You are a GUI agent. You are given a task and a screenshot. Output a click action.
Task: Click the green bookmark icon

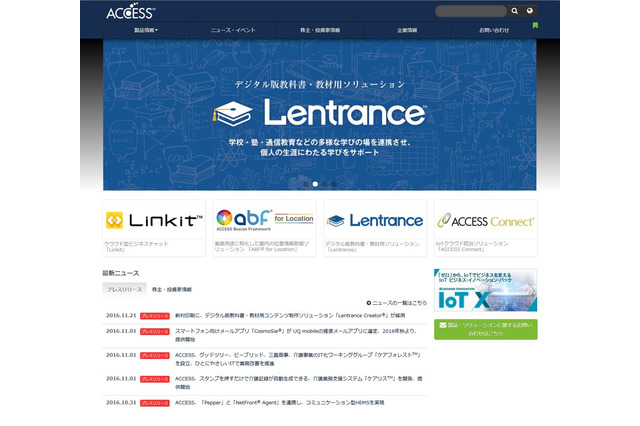click(535, 26)
